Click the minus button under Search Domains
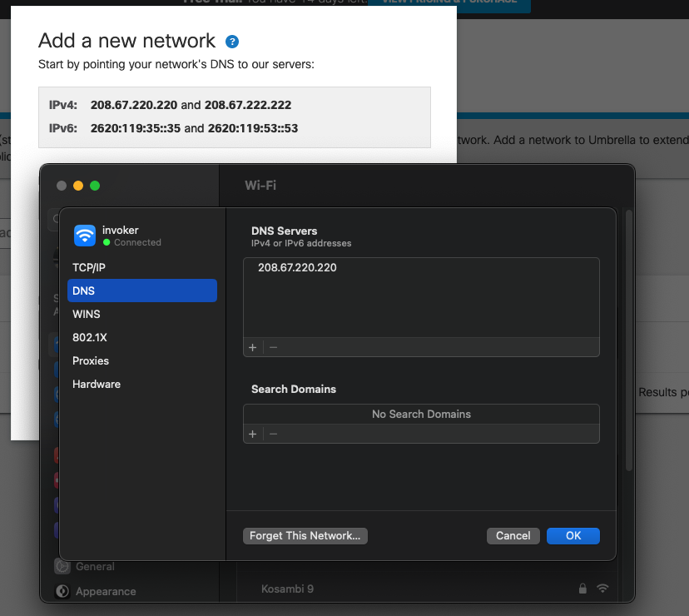689x616 pixels. pyautogui.click(x=273, y=434)
